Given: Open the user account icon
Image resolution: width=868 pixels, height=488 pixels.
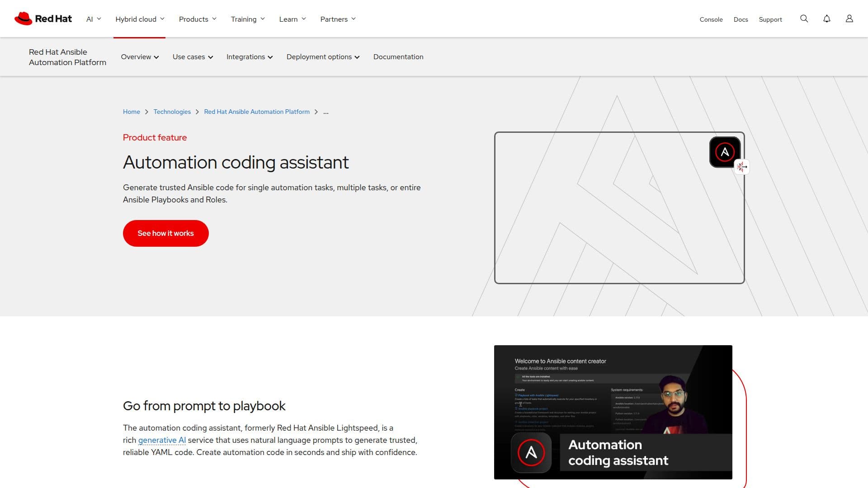Looking at the screenshot, I should [849, 19].
